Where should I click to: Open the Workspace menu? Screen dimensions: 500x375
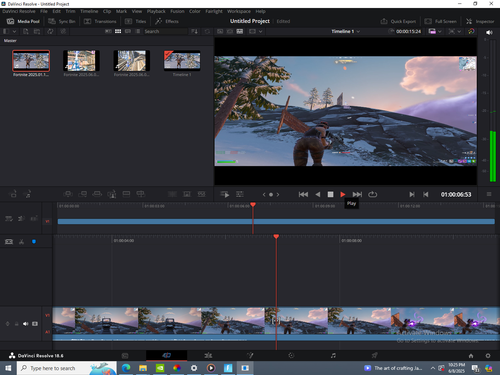click(239, 11)
